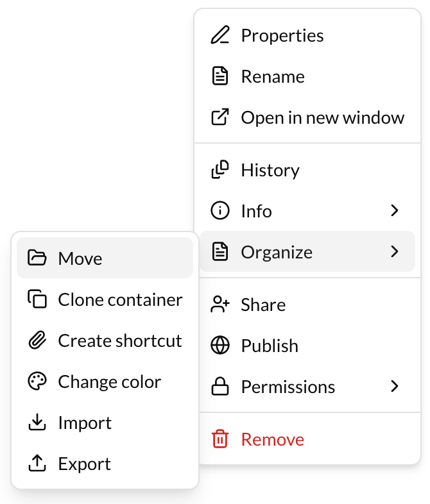The height and width of the screenshot is (504, 430).
Task: Select Export in the Organize submenu
Action: tap(105, 463)
